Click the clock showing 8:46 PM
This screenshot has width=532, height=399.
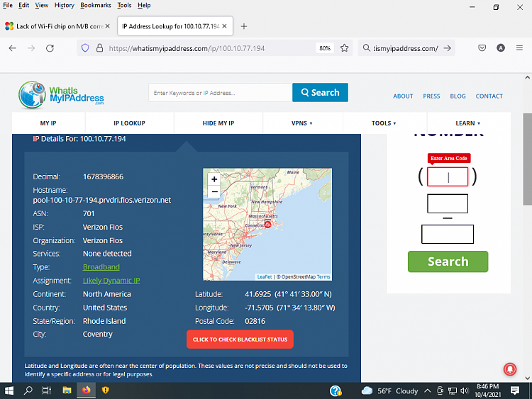487,390
